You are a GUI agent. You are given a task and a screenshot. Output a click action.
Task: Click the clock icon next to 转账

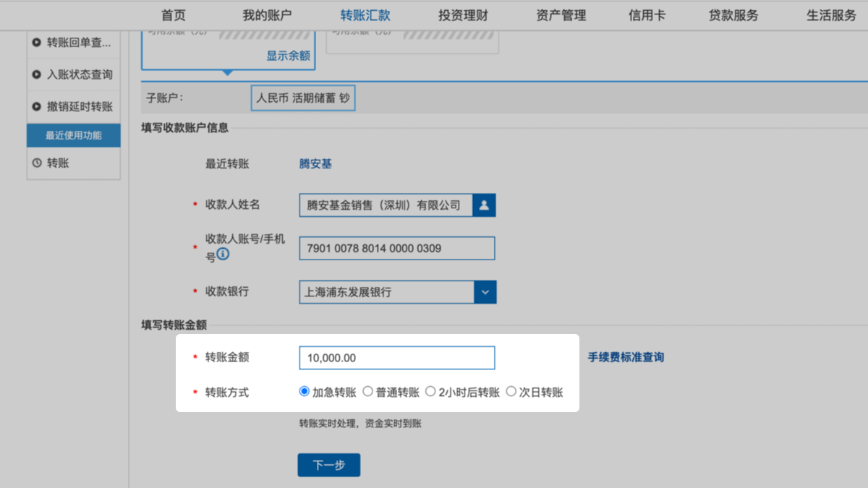[x=37, y=163]
